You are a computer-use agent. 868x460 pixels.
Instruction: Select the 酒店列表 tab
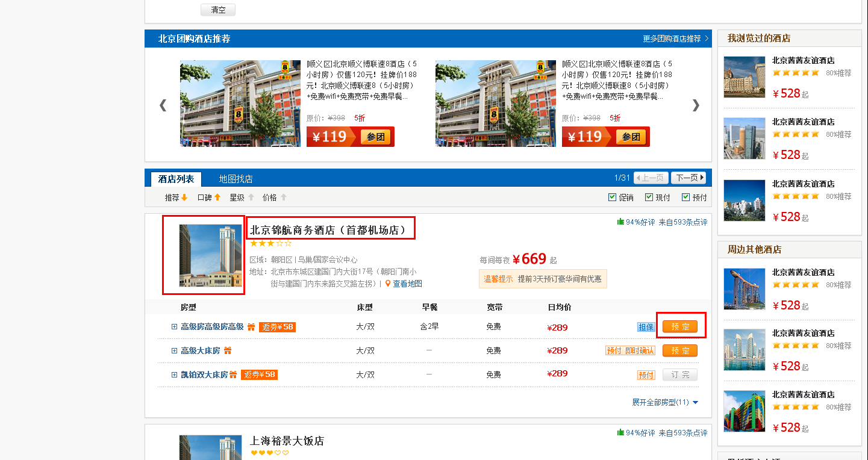click(176, 179)
